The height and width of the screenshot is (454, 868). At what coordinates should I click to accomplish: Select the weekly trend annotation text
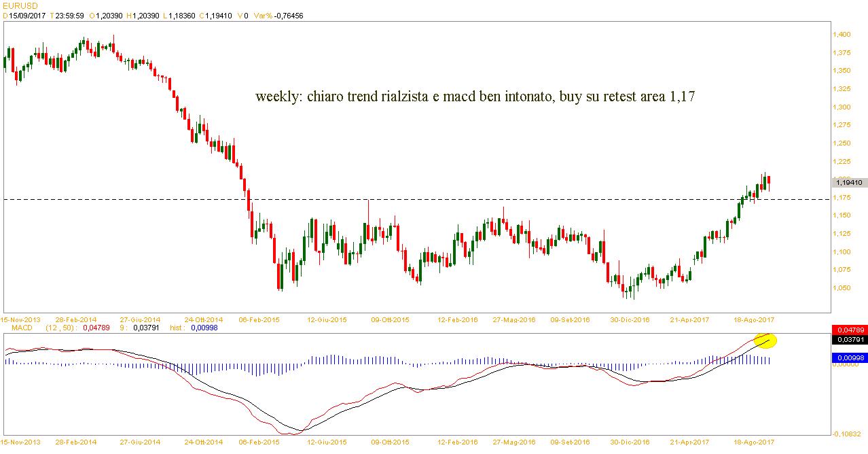475,97
